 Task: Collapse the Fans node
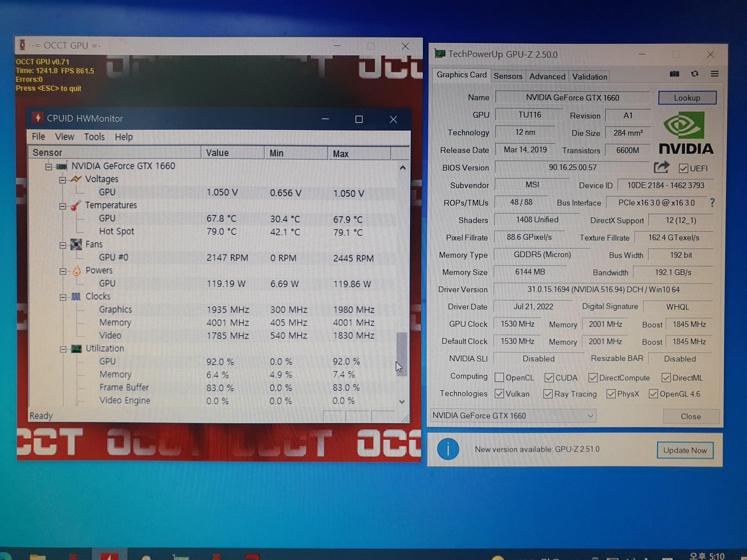tap(62, 245)
